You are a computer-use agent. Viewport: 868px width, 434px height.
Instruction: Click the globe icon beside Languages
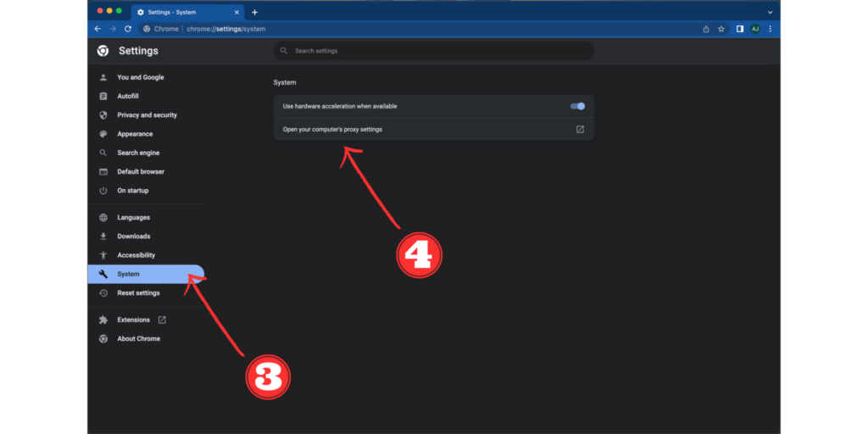pos(103,218)
